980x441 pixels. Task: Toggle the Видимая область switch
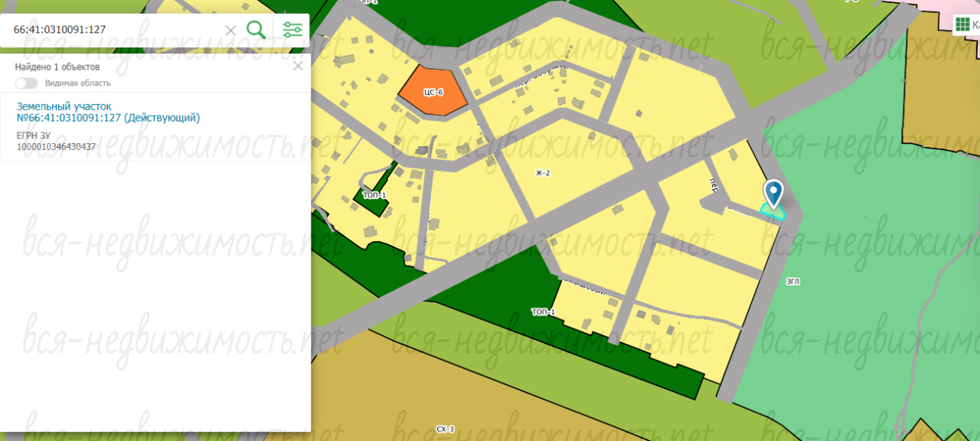tap(26, 83)
